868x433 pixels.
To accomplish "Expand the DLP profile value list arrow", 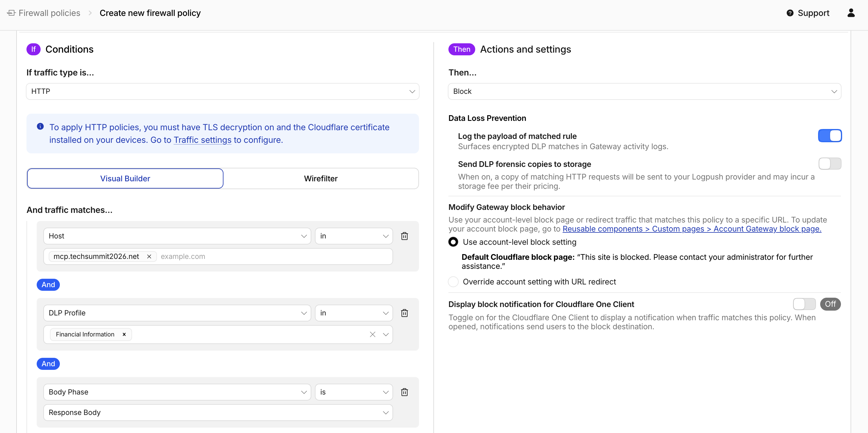I will click(386, 334).
